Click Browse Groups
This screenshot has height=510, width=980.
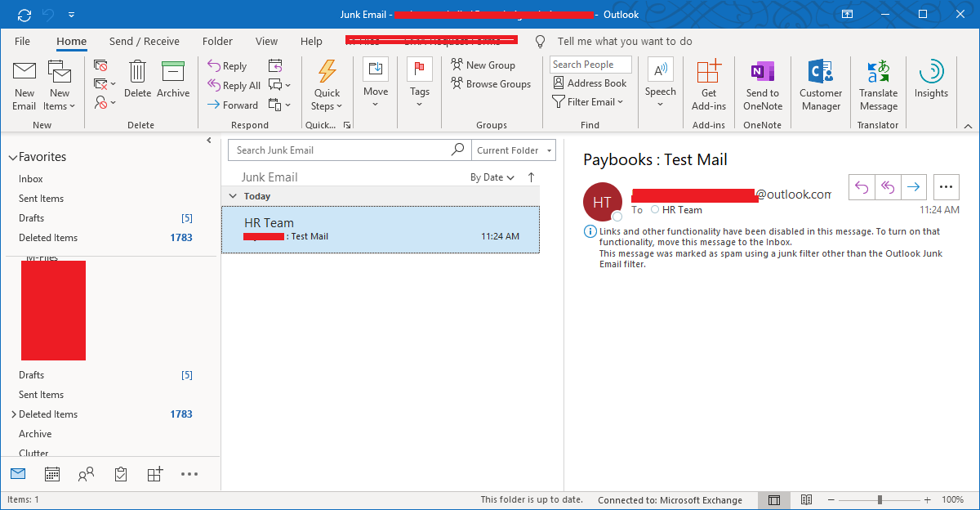click(x=490, y=84)
